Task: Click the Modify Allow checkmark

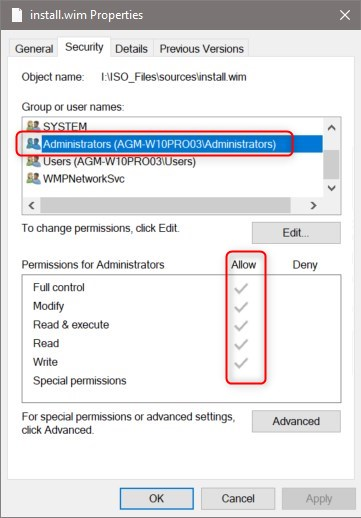Action: point(241,307)
